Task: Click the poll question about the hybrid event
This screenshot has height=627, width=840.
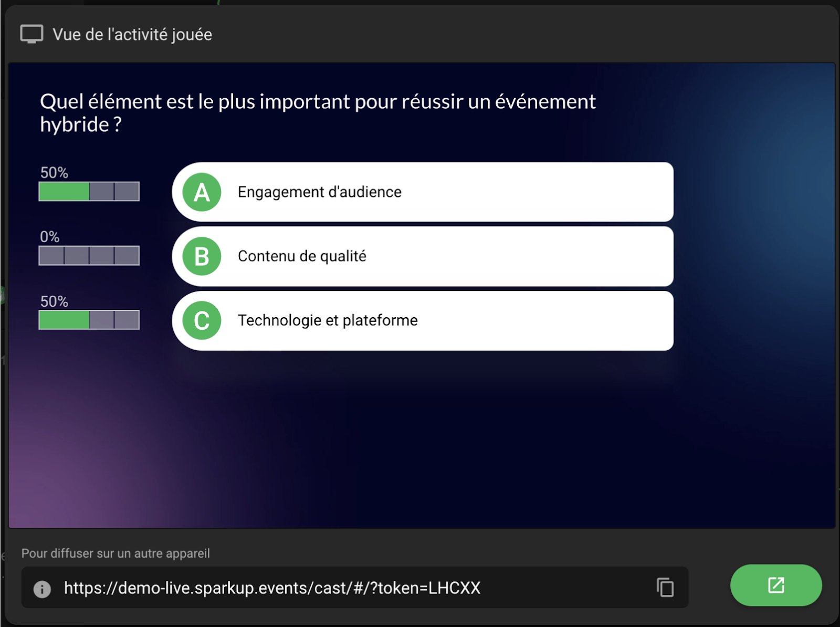Action: (x=317, y=112)
